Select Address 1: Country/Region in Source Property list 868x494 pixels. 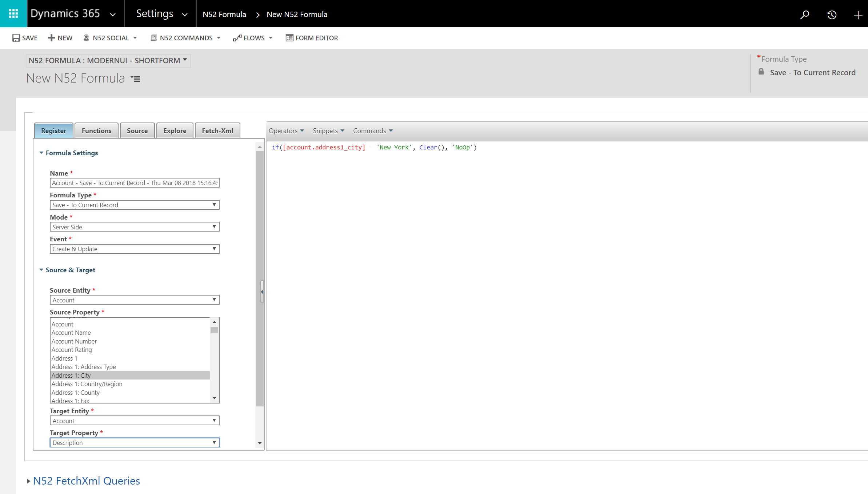[87, 384]
